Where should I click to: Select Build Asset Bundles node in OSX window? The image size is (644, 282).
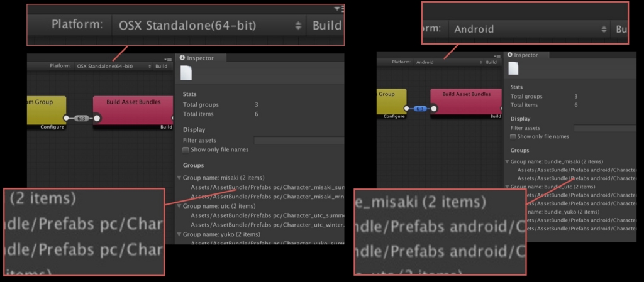[133, 112]
